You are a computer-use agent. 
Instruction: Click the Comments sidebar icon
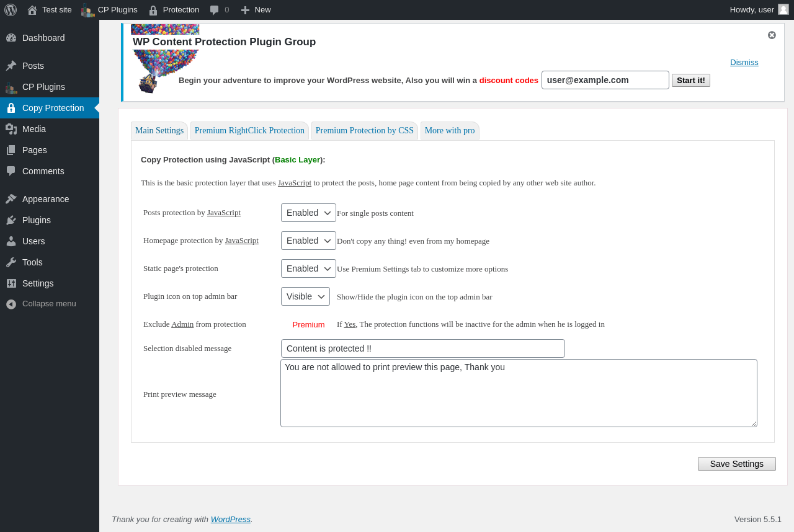click(x=11, y=171)
